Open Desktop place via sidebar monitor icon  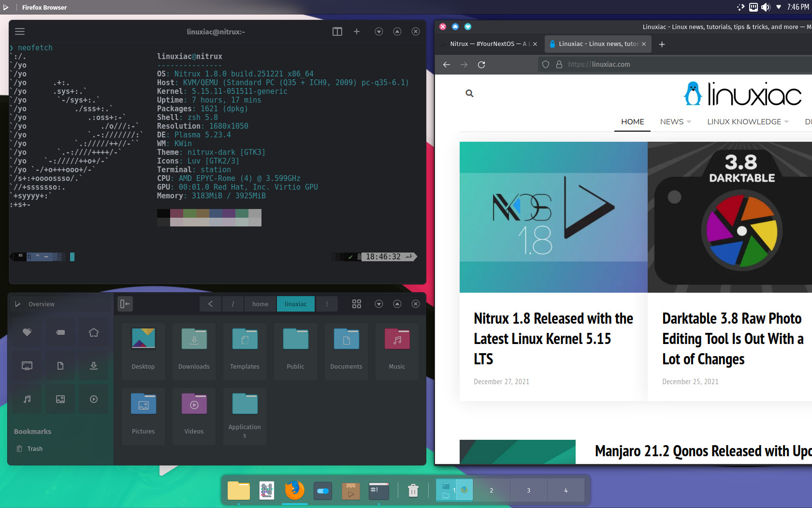point(27,365)
